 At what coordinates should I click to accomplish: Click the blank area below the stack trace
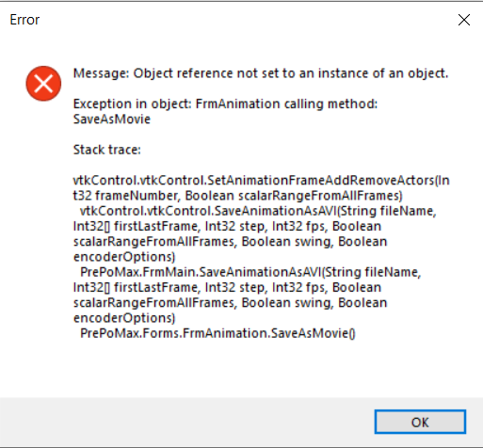click(x=242, y=369)
